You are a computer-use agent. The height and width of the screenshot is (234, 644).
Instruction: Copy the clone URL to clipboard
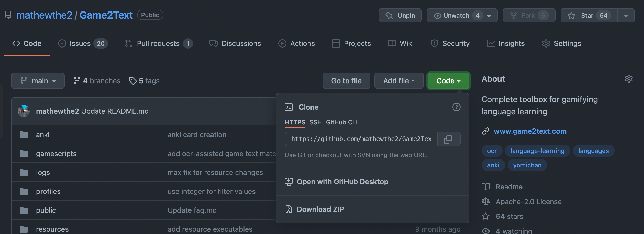tap(449, 139)
